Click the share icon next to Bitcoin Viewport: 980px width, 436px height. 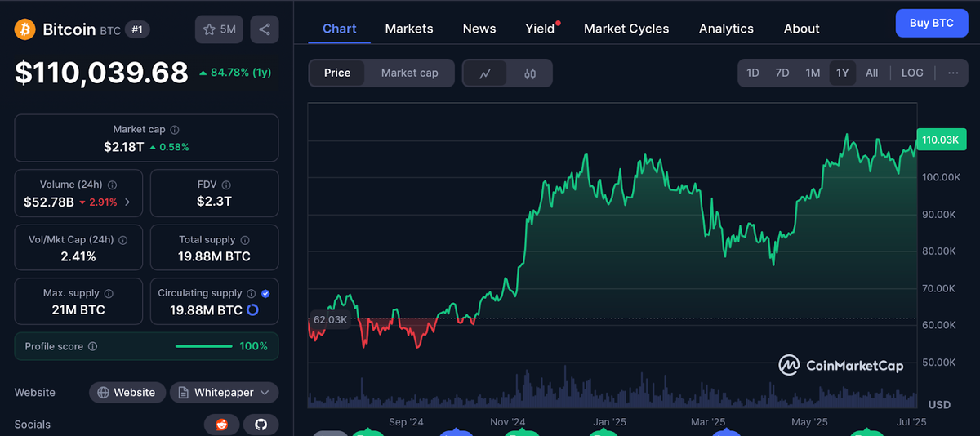click(x=265, y=29)
